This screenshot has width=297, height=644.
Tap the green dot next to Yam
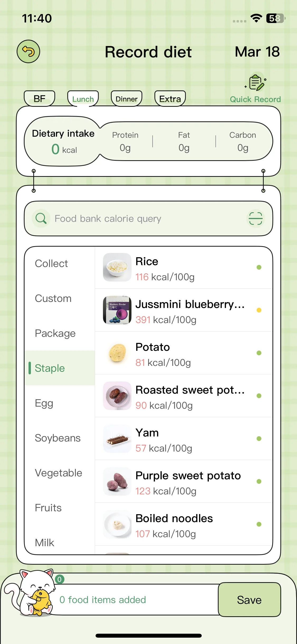coord(259,439)
